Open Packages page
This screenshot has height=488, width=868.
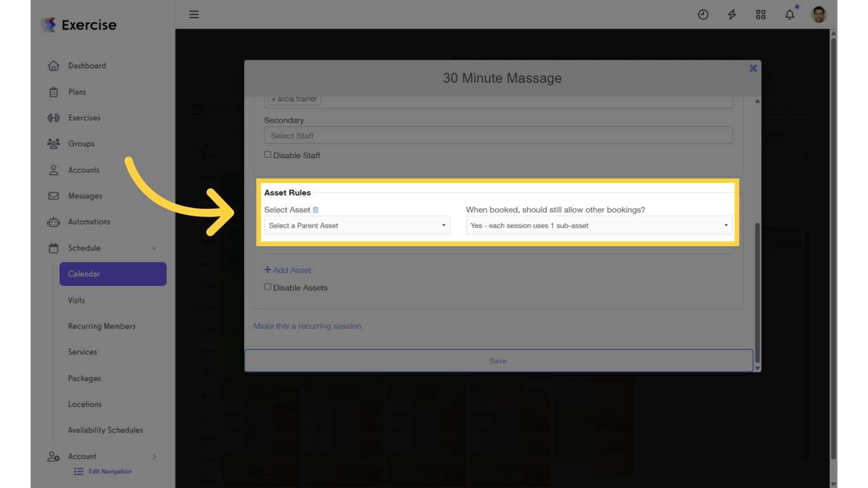pos(85,378)
